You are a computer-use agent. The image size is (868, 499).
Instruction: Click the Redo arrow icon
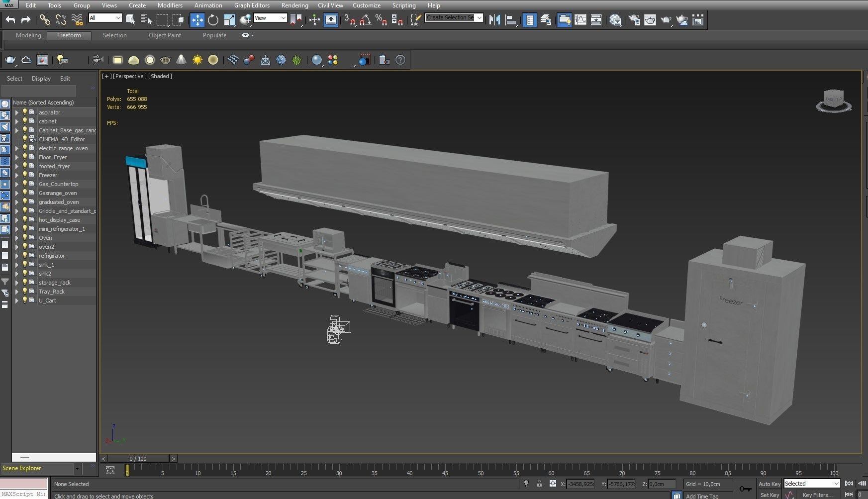26,20
